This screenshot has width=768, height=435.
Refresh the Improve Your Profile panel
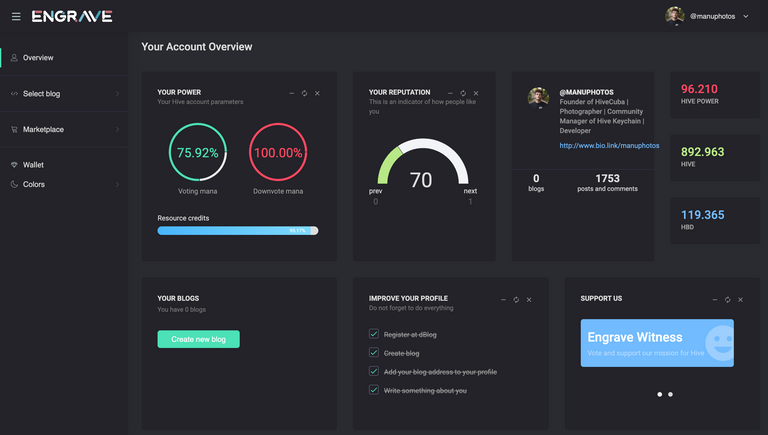[x=516, y=299]
